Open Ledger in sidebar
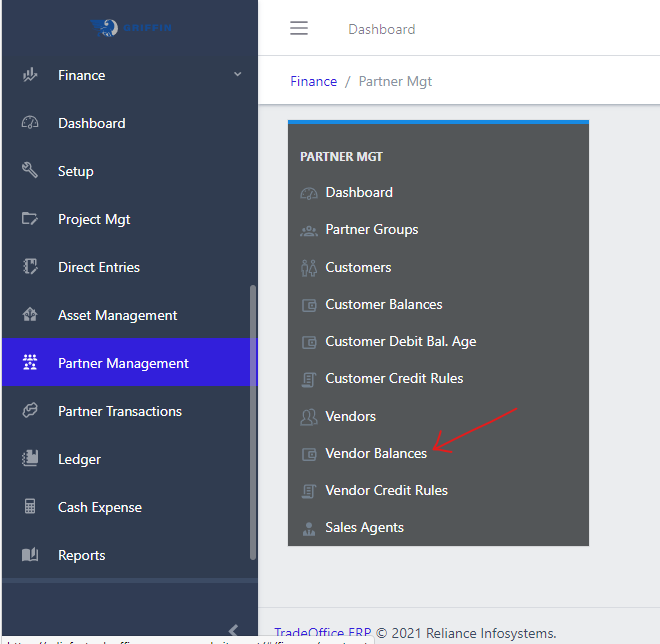The image size is (660, 644). [x=80, y=459]
